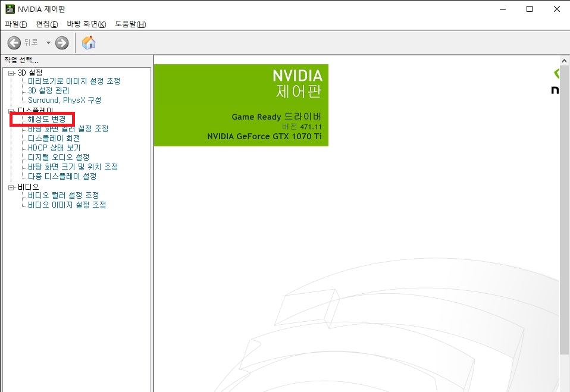Click the Forward arrow toolbar icon

point(62,43)
